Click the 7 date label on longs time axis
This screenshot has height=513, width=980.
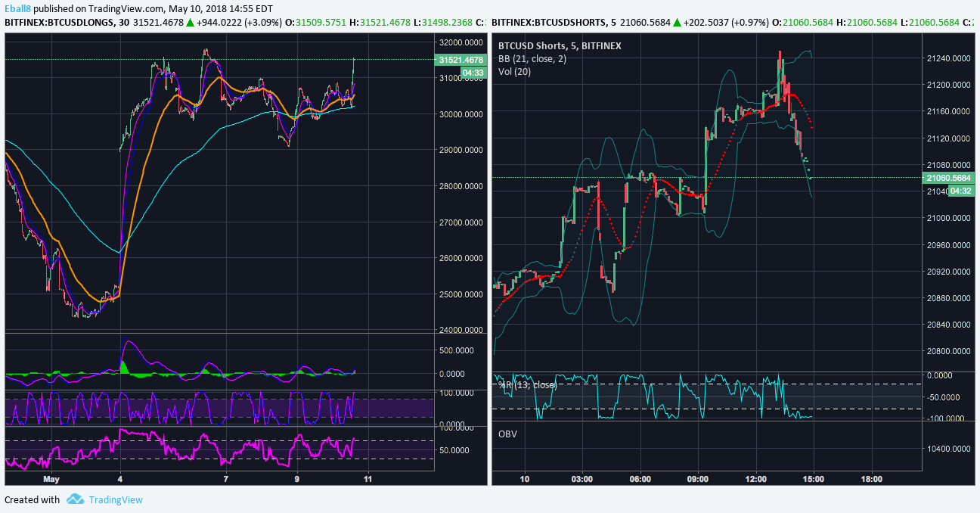point(226,479)
